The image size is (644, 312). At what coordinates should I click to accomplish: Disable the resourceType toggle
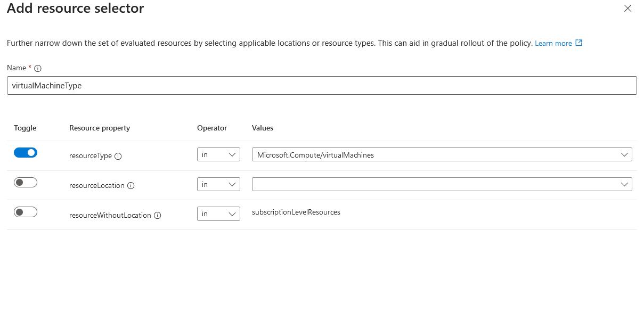tap(26, 153)
